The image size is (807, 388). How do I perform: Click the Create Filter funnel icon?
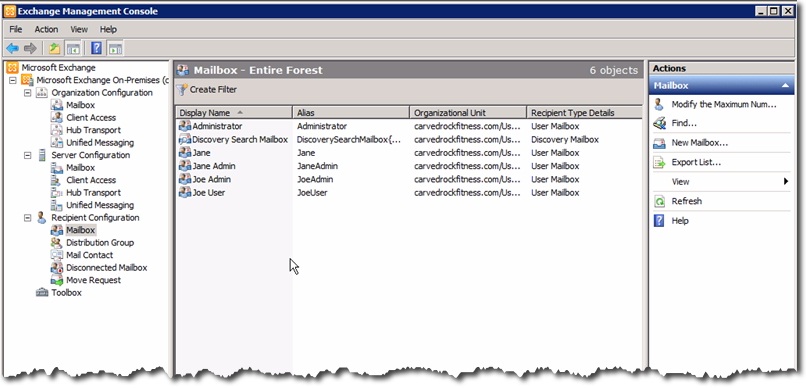pyautogui.click(x=182, y=90)
